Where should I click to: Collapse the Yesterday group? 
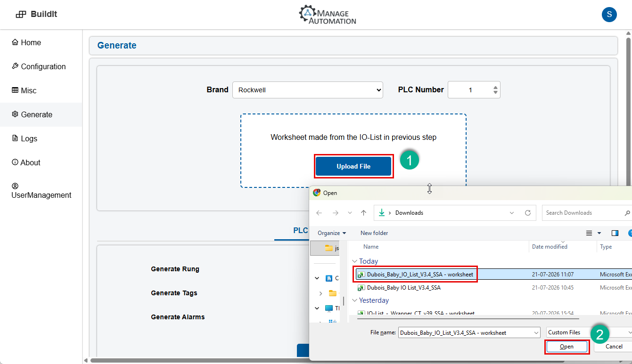pos(354,300)
